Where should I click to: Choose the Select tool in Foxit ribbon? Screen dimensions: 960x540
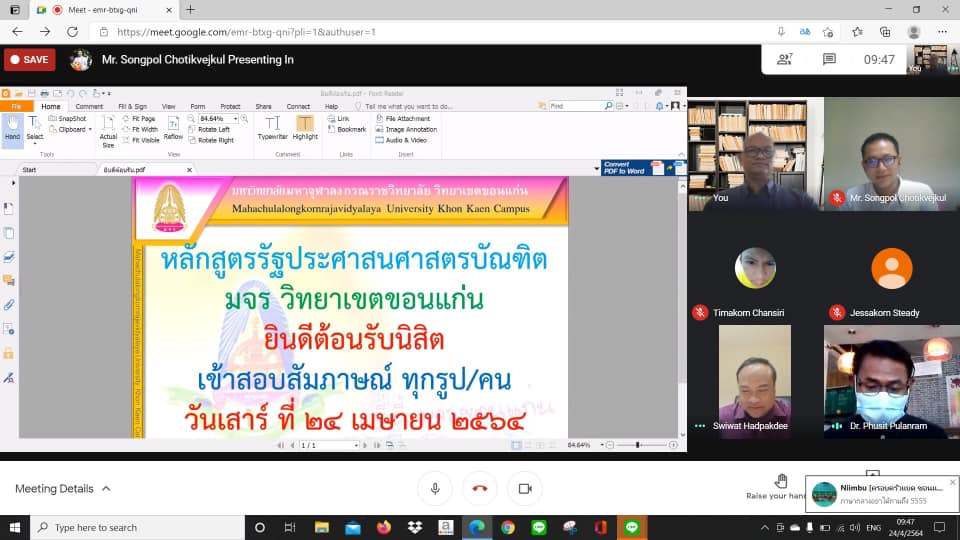(35, 129)
